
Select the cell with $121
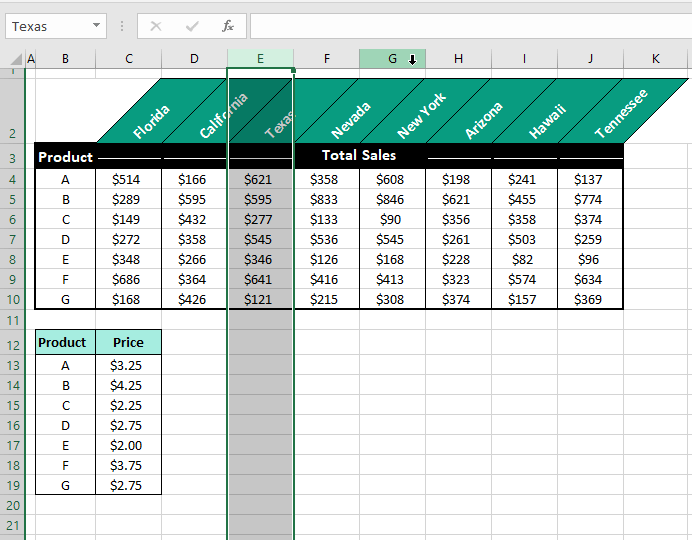coord(260,300)
